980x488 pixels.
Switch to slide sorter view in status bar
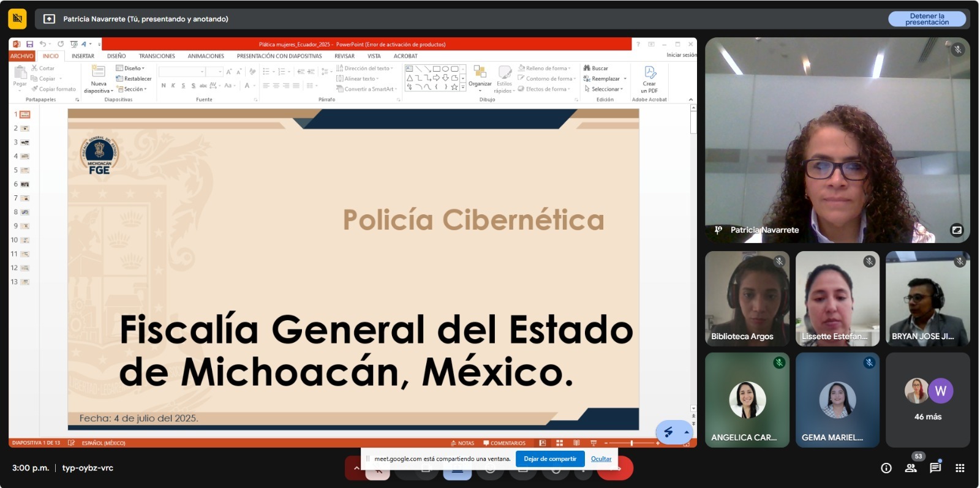(559, 443)
